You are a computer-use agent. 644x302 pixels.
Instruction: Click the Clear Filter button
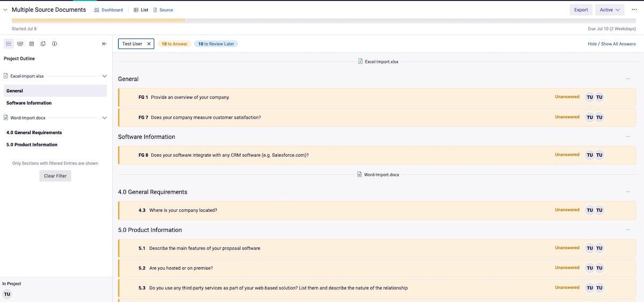click(55, 176)
